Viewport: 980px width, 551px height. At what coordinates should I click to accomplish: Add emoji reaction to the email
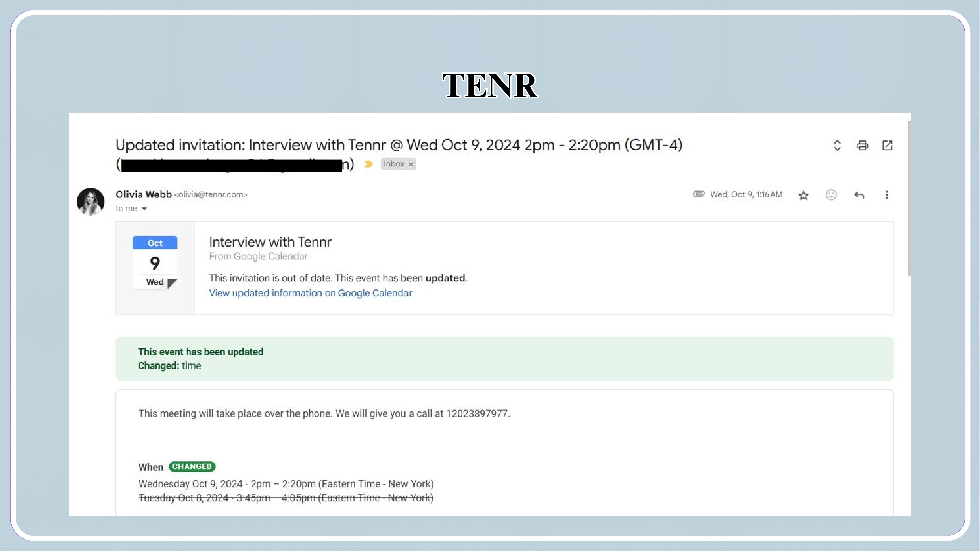tap(831, 195)
